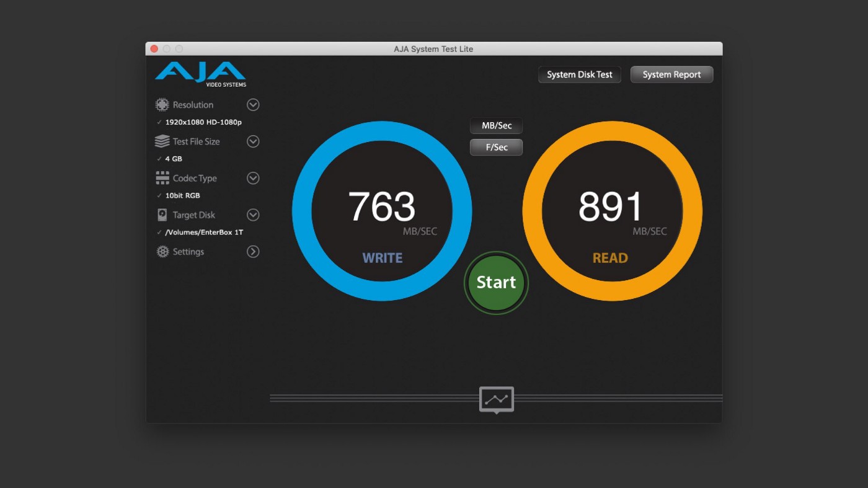Expand the Test File Size dropdown

253,141
